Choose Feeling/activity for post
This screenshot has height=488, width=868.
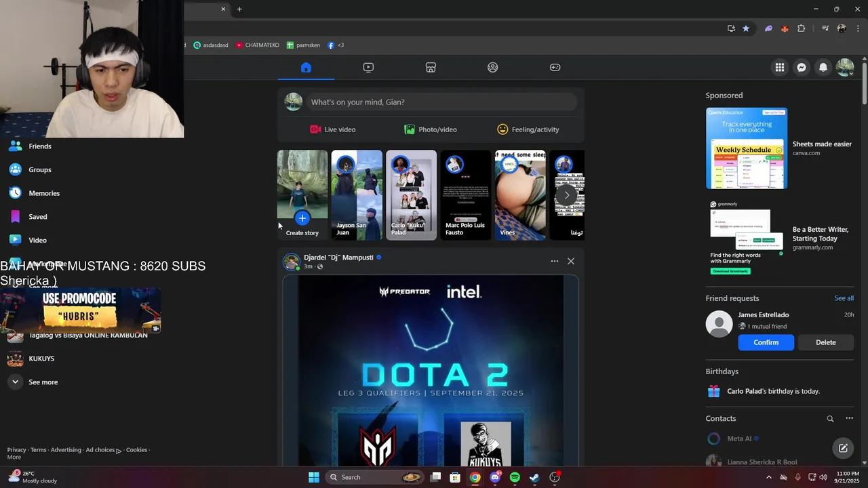pos(528,129)
